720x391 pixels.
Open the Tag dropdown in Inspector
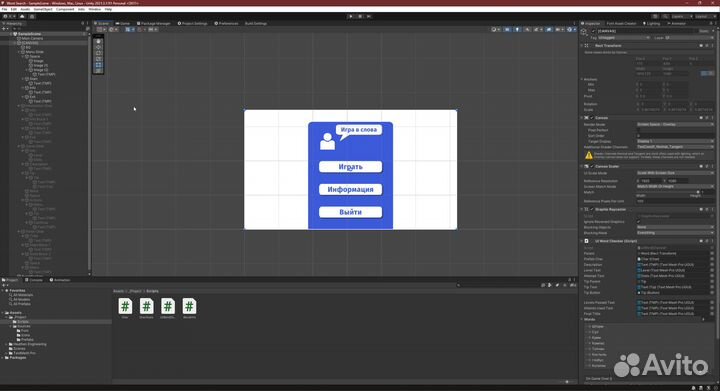pos(624,38)
